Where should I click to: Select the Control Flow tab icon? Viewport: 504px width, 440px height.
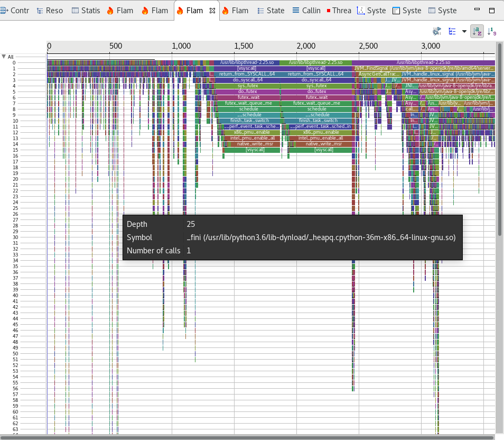coord(5,11)
